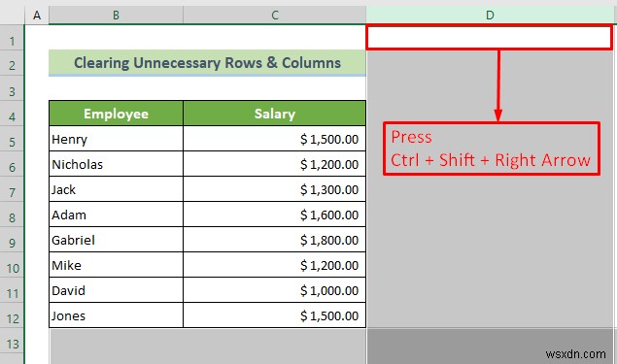Screen dimensions: 617x364
Task: Click the Select All corner button
Action: click(x=12, y=16)
